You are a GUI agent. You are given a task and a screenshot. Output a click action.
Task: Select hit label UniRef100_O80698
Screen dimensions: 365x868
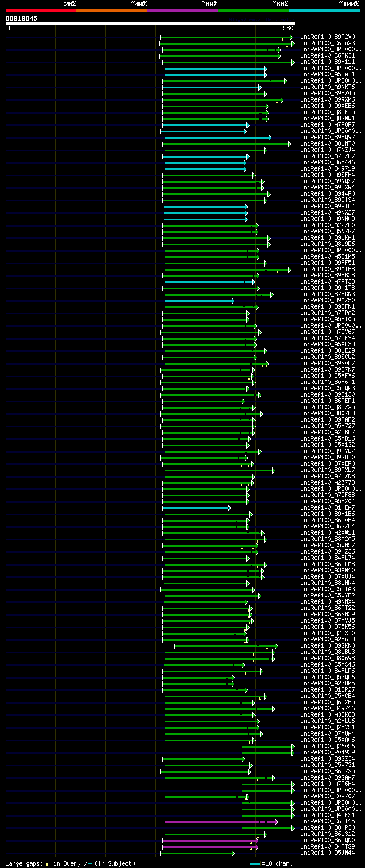click(327, 658)
